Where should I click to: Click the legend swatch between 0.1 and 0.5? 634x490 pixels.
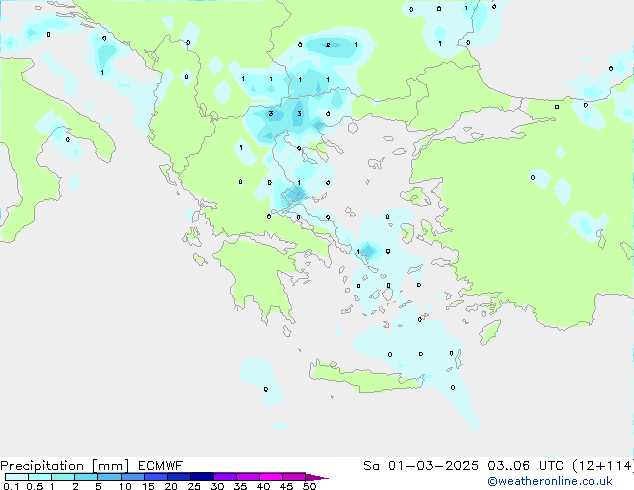click(x=17, y=477)
